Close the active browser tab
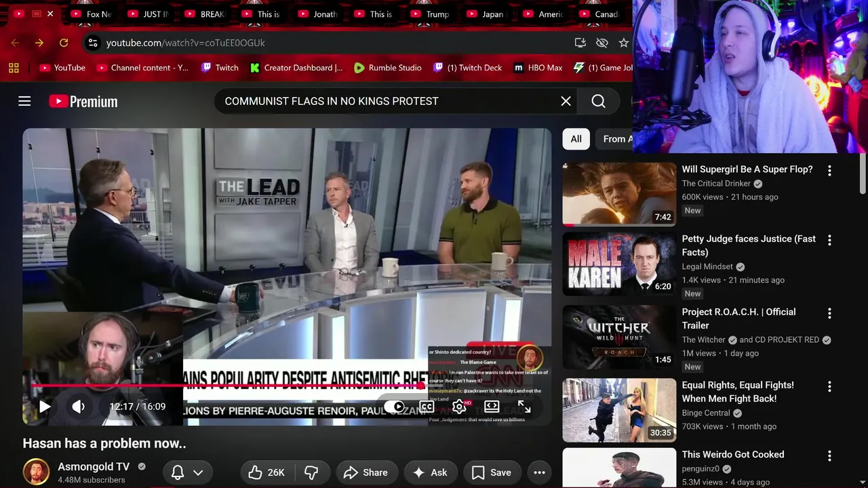868x488 pixels. coord(50,14)
